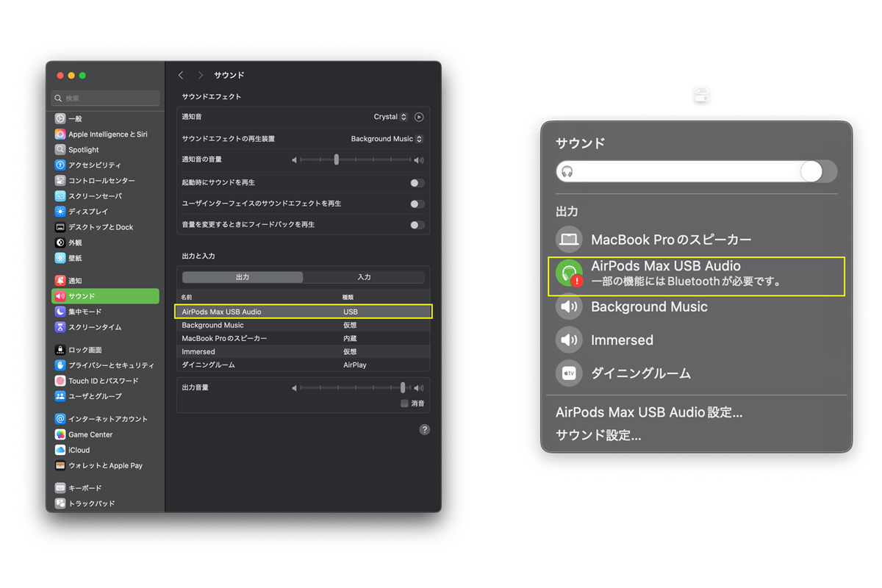
Task: Switch to the 入力 tab
Action: (x=364, y=277)
